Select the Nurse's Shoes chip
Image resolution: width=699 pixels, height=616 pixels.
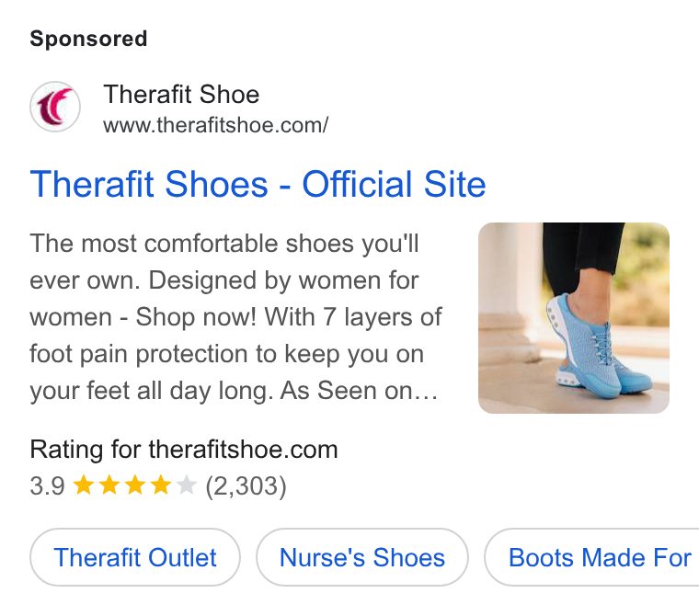362,557
